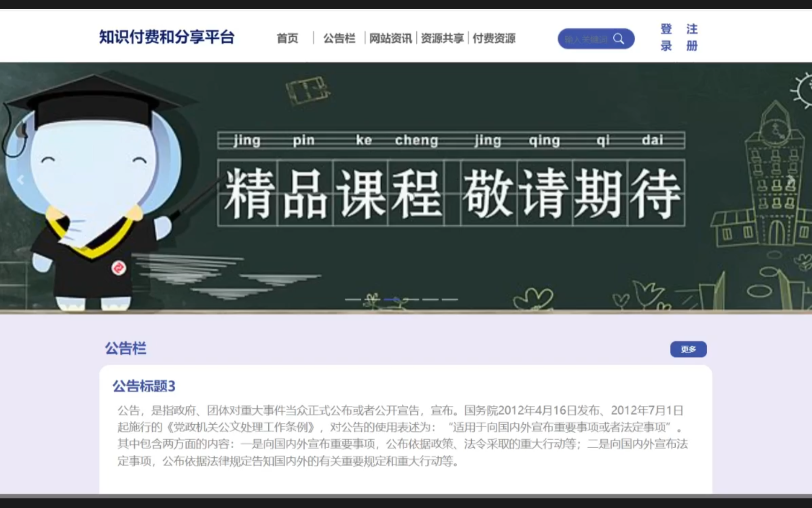Viewport: 812px width, 508px height.
Task: Click the 更多 button beside 公告栏
Action: [688, 349]
